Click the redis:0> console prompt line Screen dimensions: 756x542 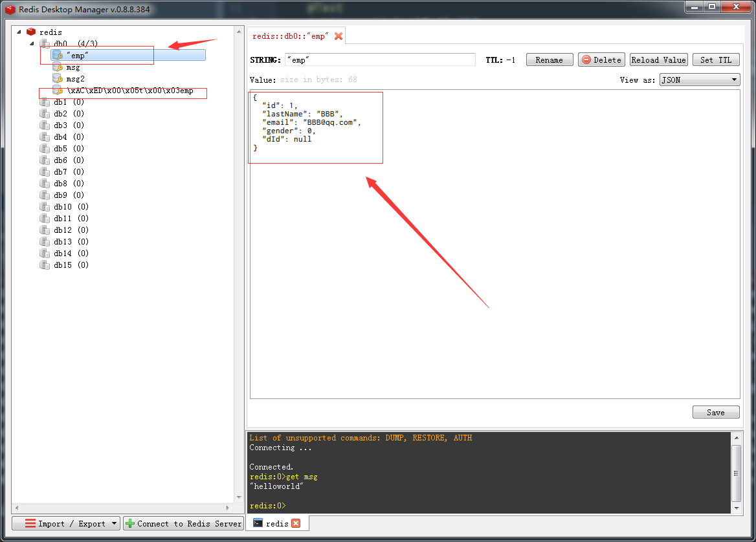tap(267, 506)
